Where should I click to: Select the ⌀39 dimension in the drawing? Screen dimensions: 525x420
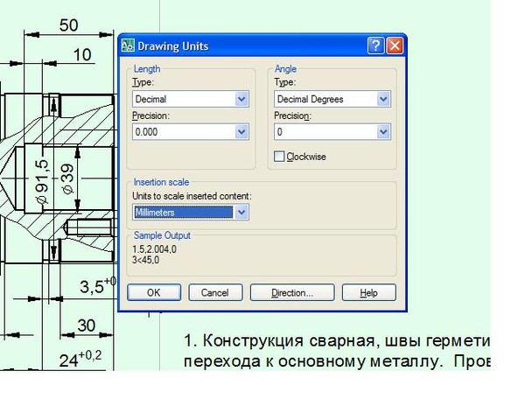(68, 178)
